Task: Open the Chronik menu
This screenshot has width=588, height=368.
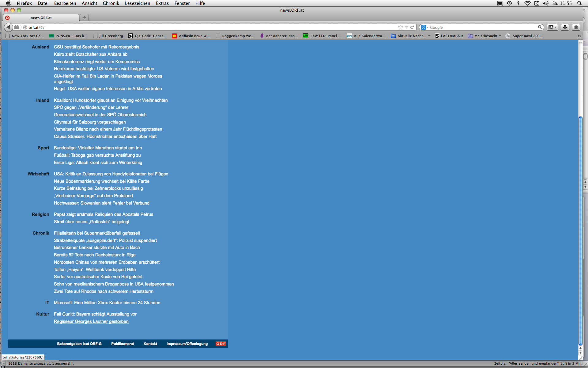Action: point(111,3)
